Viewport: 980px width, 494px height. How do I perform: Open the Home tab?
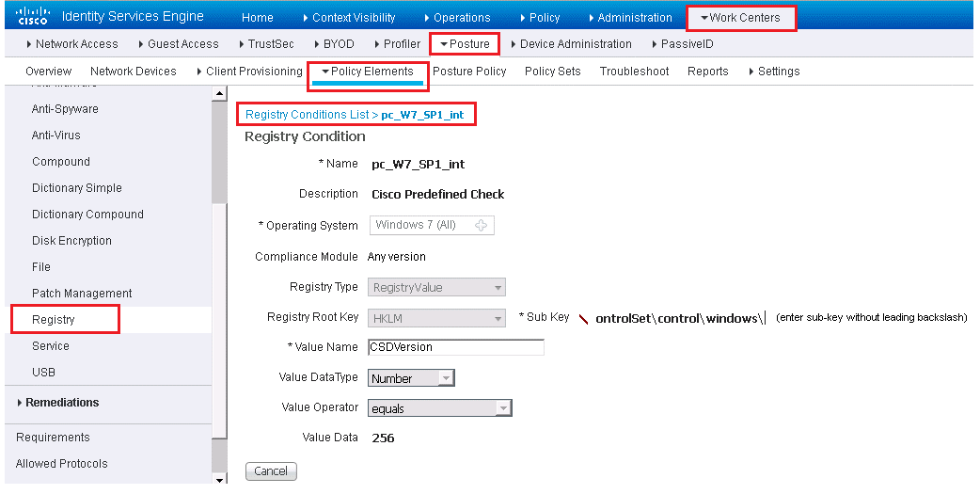coord(258,18)
